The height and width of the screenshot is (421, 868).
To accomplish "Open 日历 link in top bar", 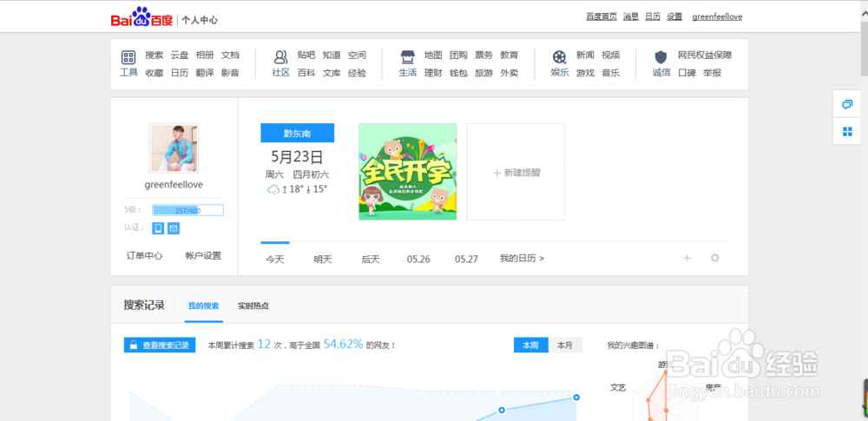I will [x=653, y=16].
